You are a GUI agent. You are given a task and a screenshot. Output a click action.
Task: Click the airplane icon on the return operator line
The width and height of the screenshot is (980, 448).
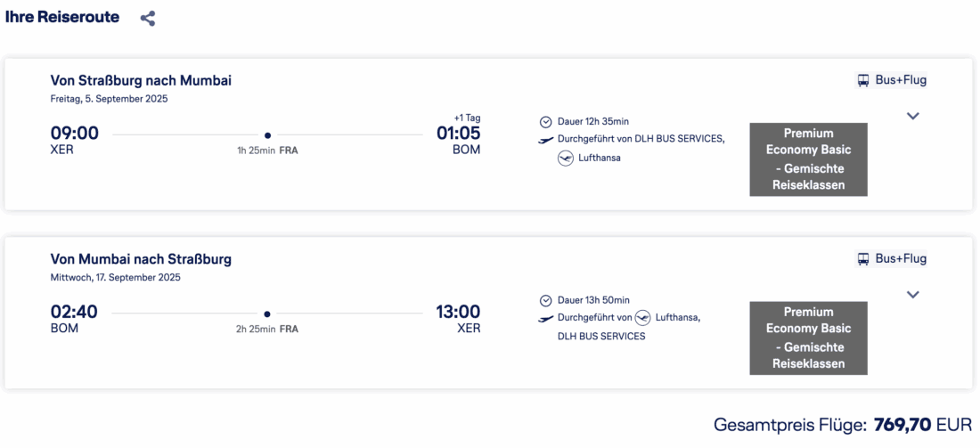(546, 318)
